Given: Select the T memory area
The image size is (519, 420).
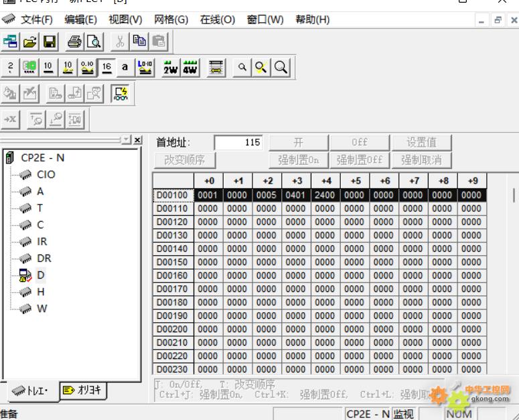Looking at the screenshot, I should 40,208.
